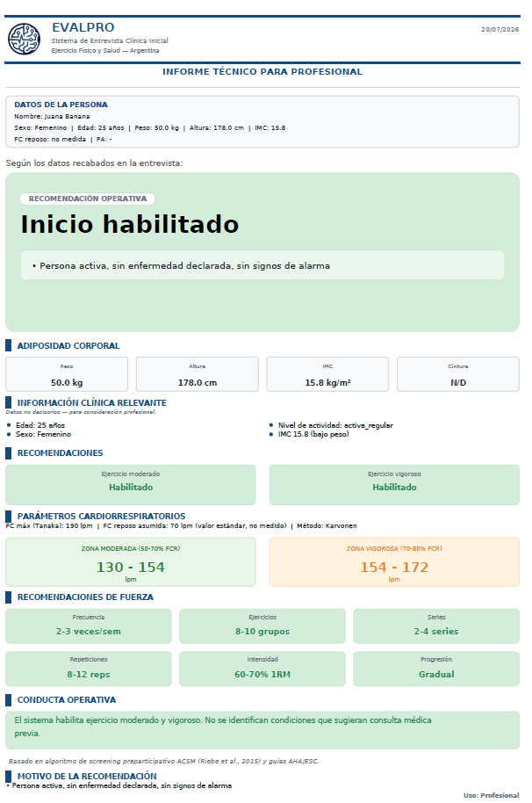Screen dimensions: 532x803
Task: Click the Altura card showing 178.0 cm
Action: coord(198,374)
